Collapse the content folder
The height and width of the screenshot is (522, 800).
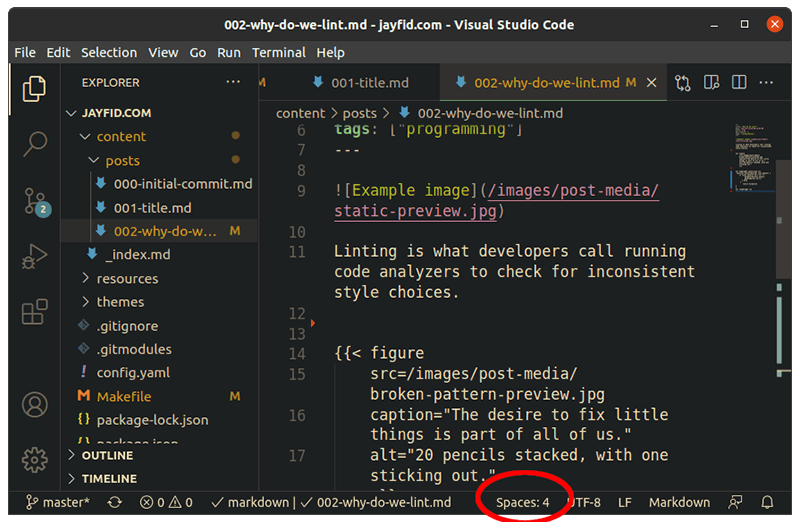(159, 137)
